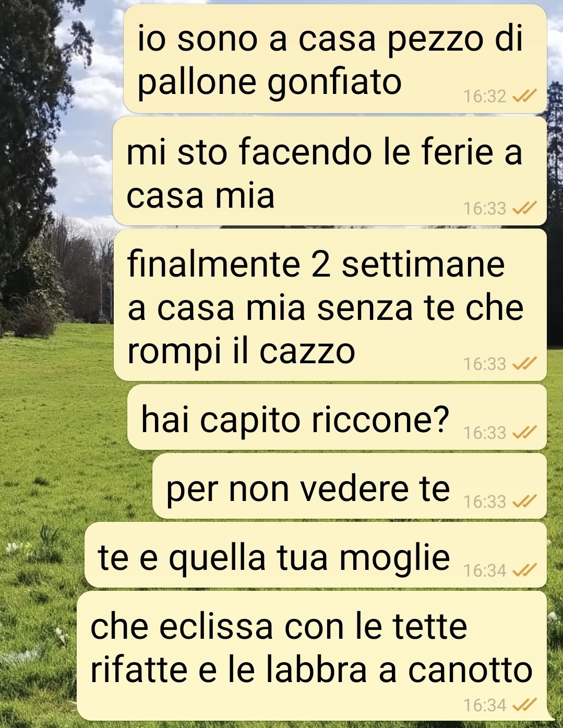Tap the 'te e quella tua moglie' message

(x=315, y=555)
